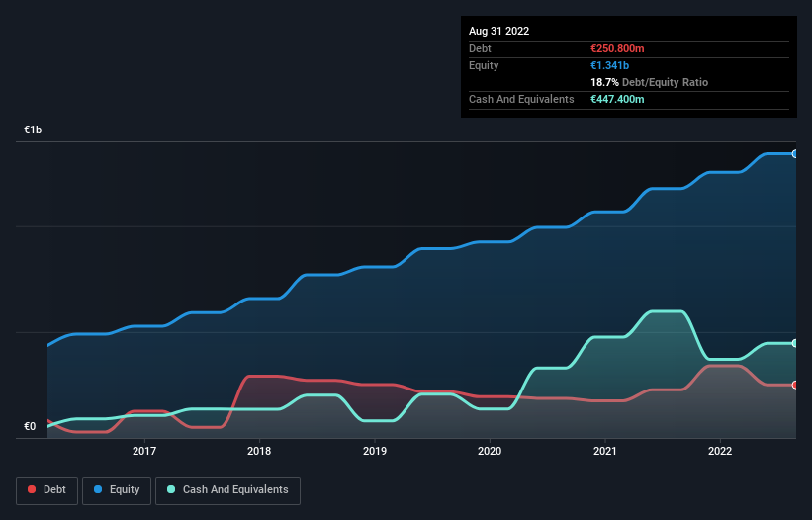Click the €0 y-axis label
Viewport: 812px width, 520px height.
30,426
